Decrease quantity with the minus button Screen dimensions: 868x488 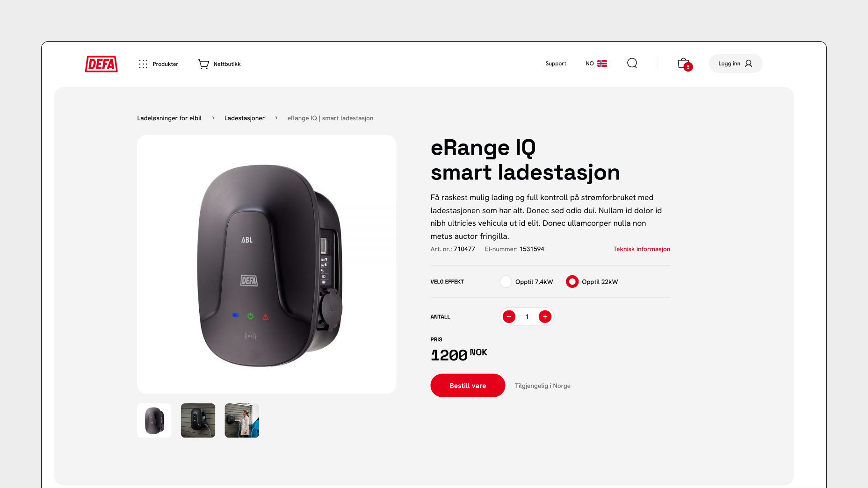509,317
